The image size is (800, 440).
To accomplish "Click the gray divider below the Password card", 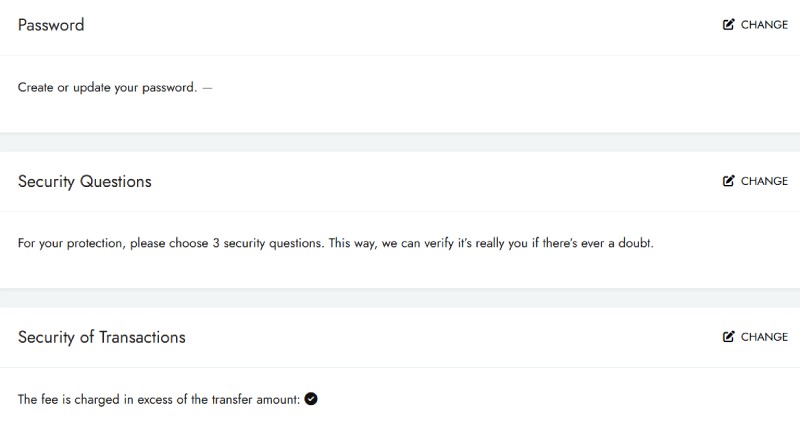I will pos(400,142).
